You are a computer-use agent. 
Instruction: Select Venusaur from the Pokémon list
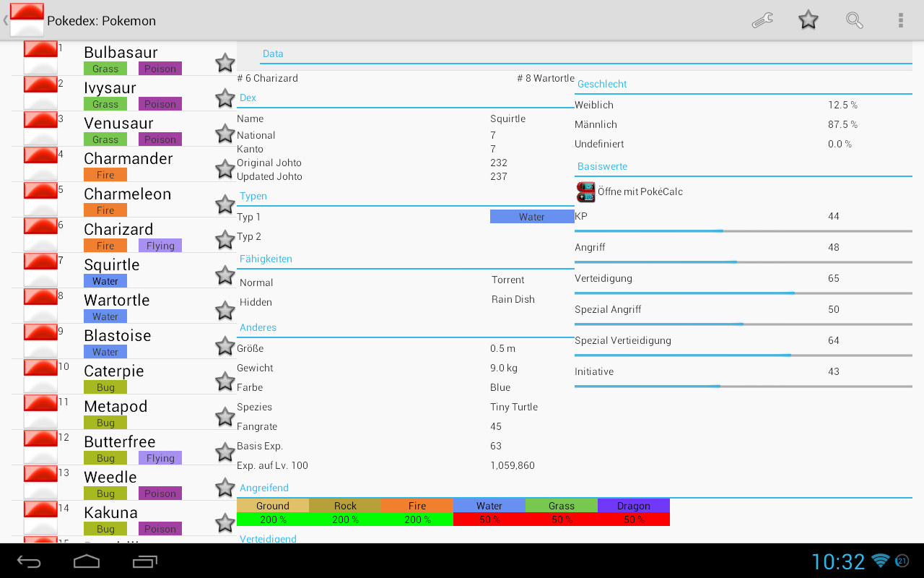(x=118, y=123)
